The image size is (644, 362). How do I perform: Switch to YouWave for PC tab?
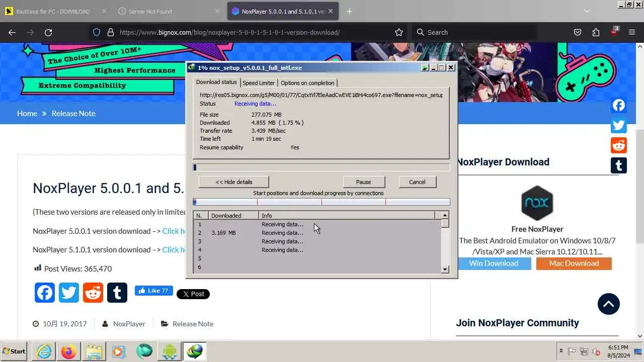[x=52, y=11]
